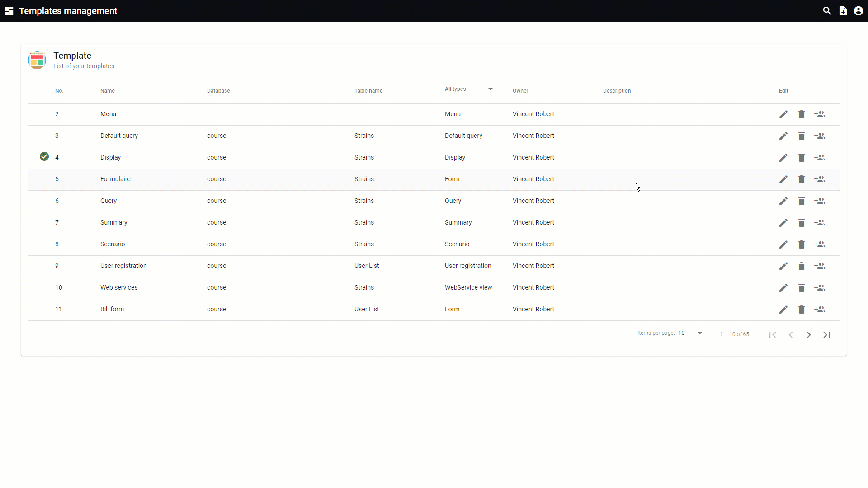Image resolution: width=868 pixels, height=488 pixels.
Task: Select the Scenario template name
Action: pyautogui.click(x=113, y=244)
